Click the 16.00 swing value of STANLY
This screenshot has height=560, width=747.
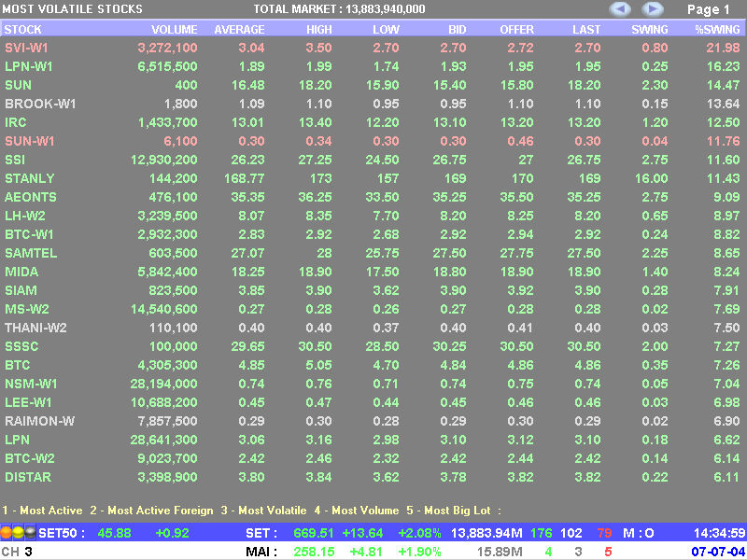tap(651, 178)
